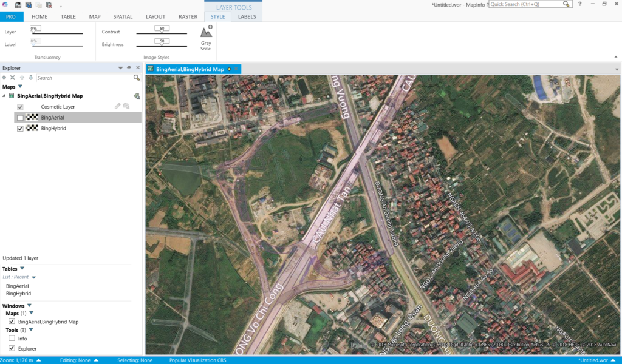Switch to the RASTER ribbon tab
This screenshot has height=364, width=622.
188,16
